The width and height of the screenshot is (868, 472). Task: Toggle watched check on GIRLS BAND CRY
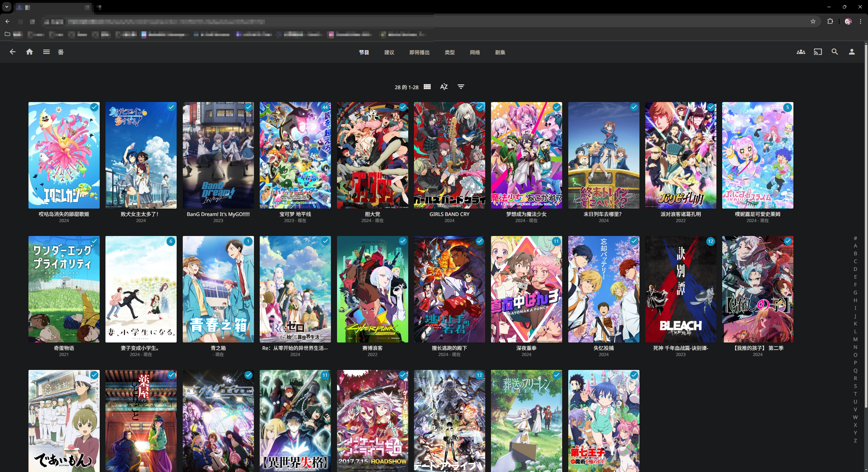[x=480, y=107]
